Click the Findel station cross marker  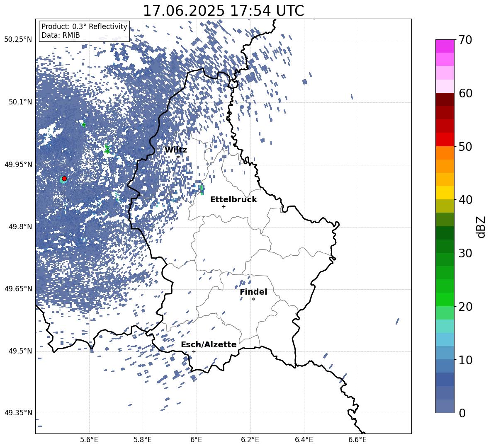pyautogui.click(x=253, y=299)
